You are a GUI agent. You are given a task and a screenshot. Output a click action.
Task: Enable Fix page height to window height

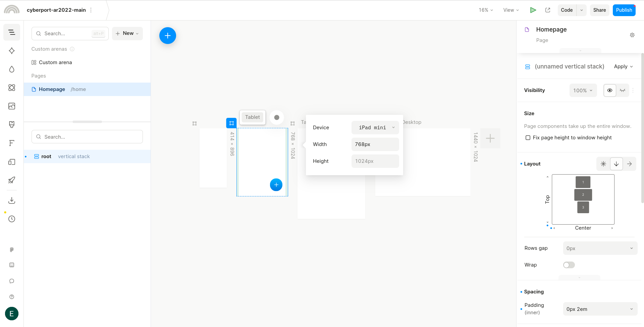click(528, 138)
